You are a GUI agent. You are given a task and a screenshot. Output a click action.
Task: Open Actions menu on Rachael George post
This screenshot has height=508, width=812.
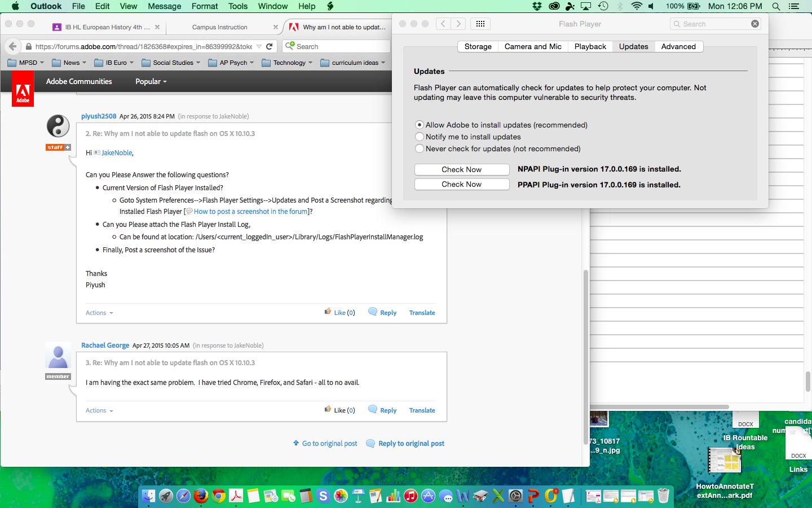pos(99,410)
